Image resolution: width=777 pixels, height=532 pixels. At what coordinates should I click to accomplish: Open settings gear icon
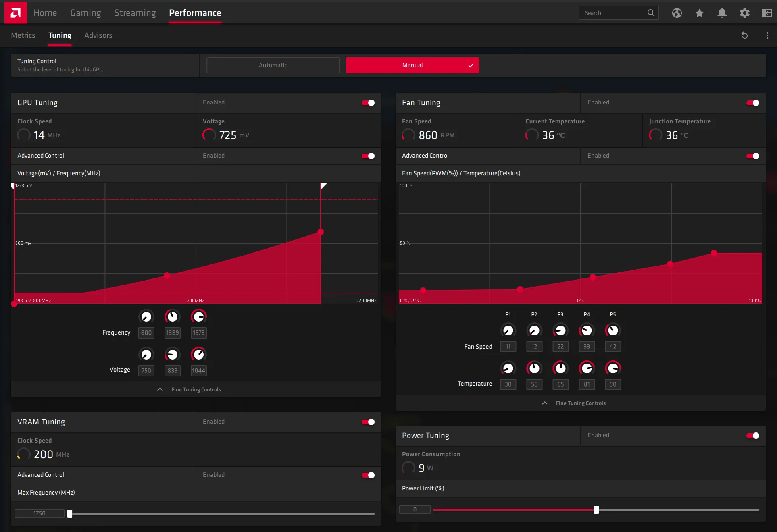(745, 13)
